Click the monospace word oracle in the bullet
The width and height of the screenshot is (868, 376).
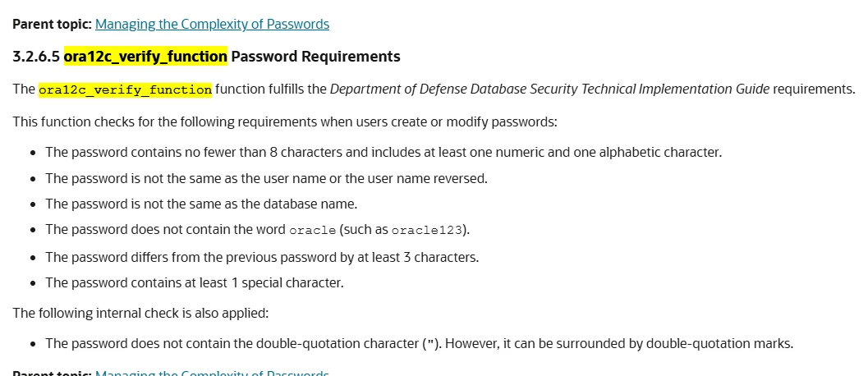coord(313,231)
